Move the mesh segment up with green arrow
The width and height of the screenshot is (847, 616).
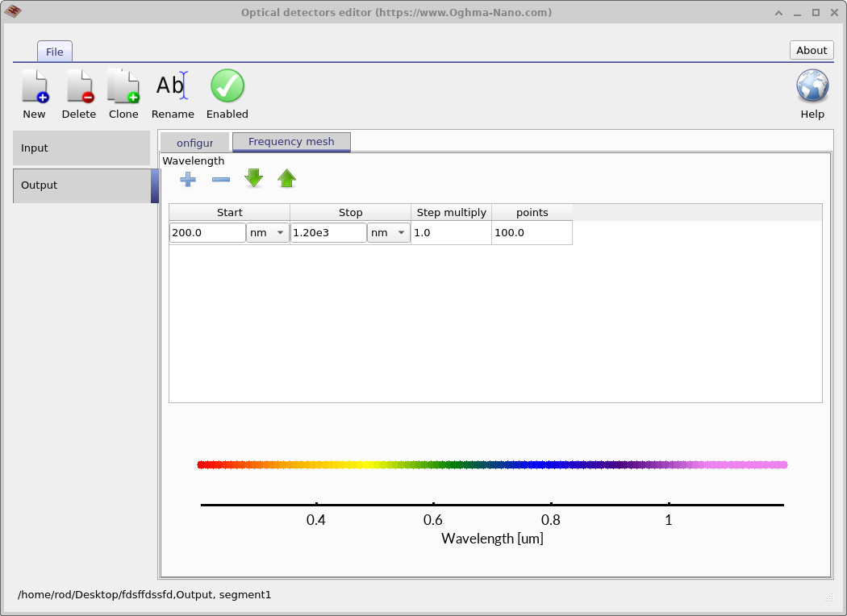click(x=286, y=179)
